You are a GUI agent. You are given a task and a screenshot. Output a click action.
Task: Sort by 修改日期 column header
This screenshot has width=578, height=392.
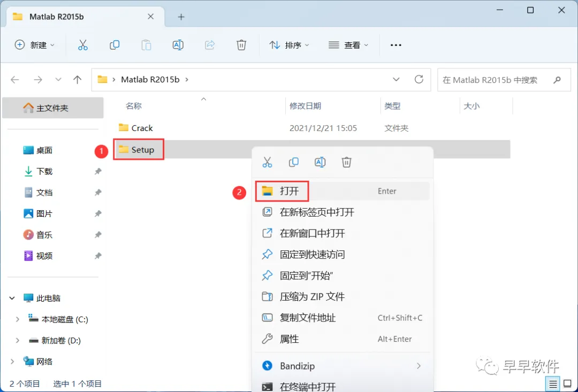[x=305, y=106]
